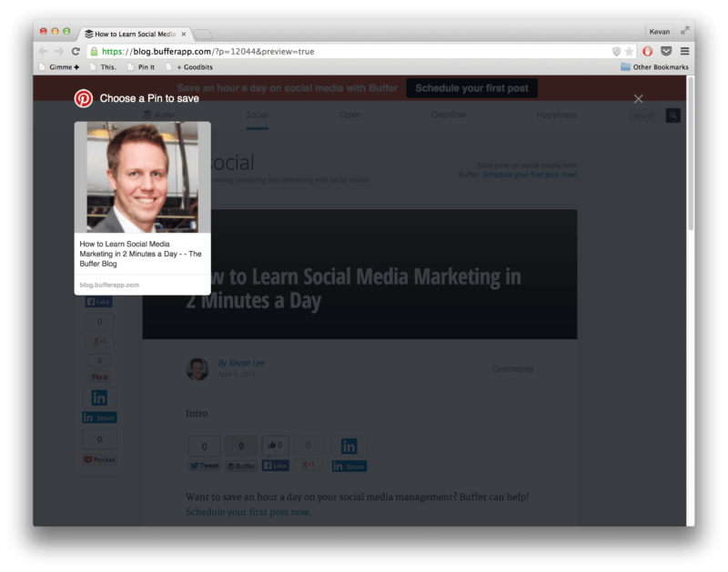Click the search magnifier in the blog navbar

pos(673,115)
